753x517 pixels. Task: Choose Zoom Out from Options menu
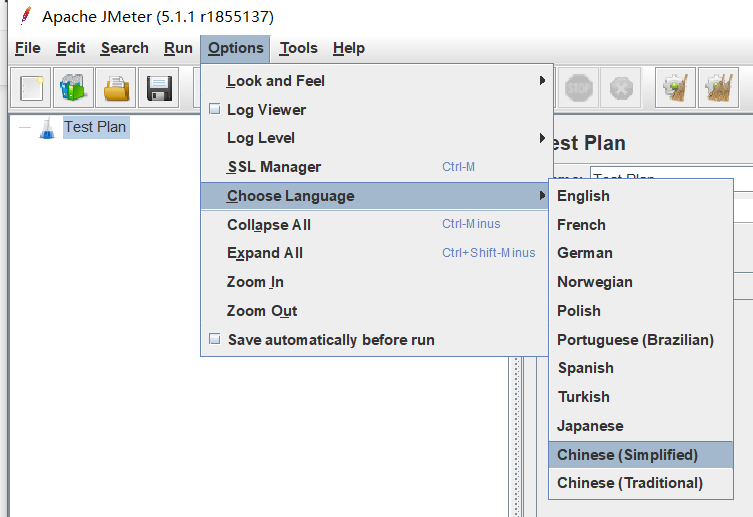point(375,311)
